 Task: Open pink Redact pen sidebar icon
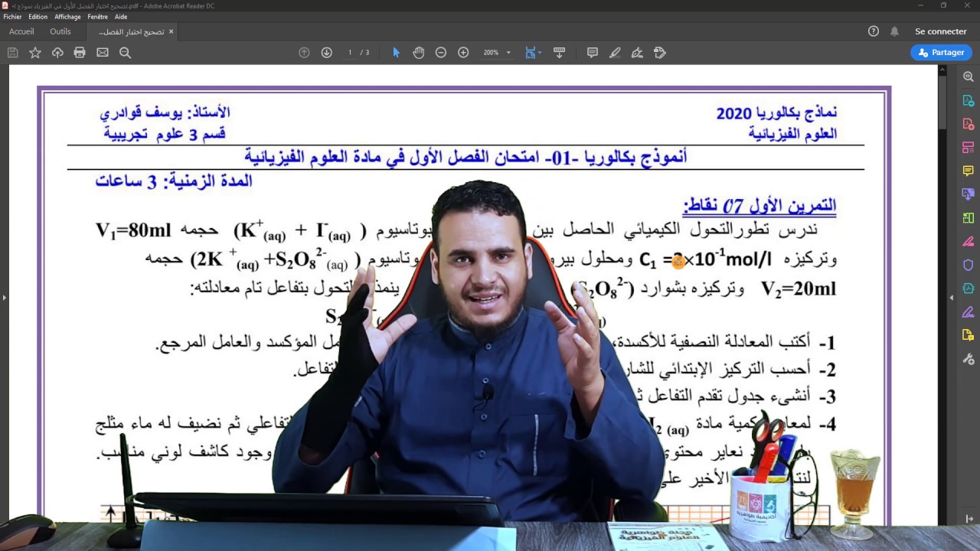coord(968,241)
